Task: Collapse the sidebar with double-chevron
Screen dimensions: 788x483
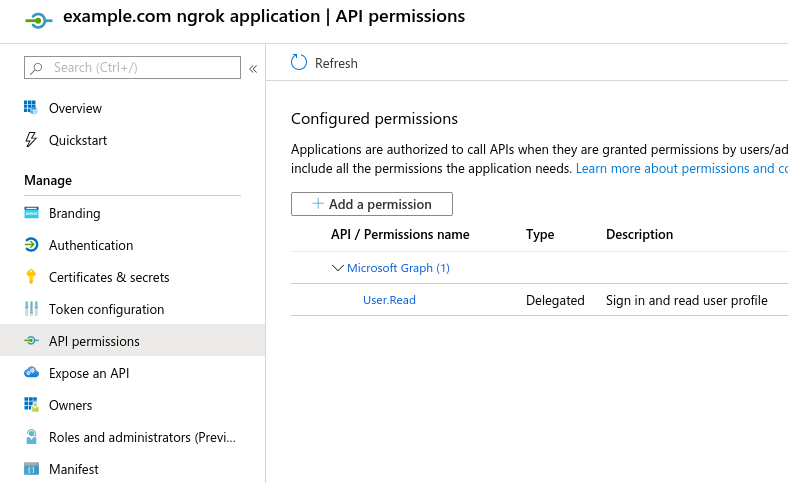Action: (253, 68)
